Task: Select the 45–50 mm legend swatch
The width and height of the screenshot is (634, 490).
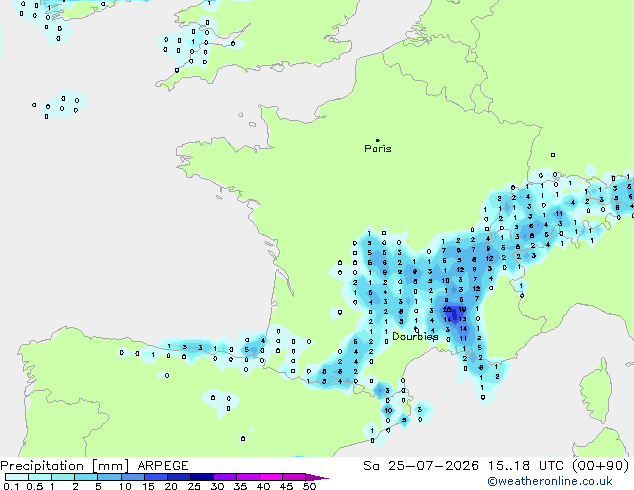Action: coord(294,477)
